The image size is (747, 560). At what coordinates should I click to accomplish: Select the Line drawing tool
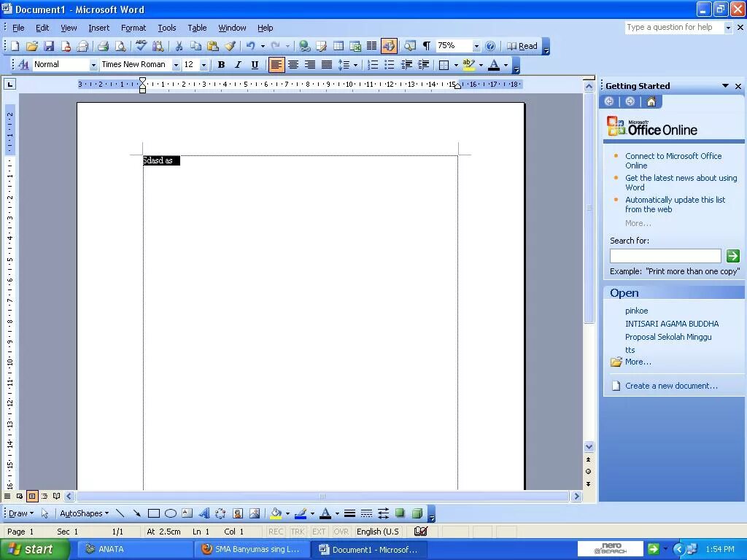(x=120, y=513)
